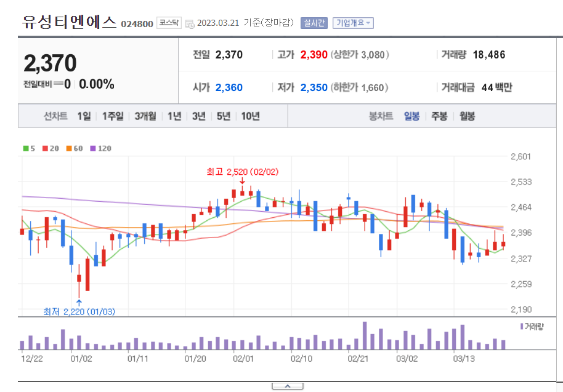Click the 12/22 date label on the axis
Image resolution: width=563 pixels, height=392 pixels.
tap(32, 359)
